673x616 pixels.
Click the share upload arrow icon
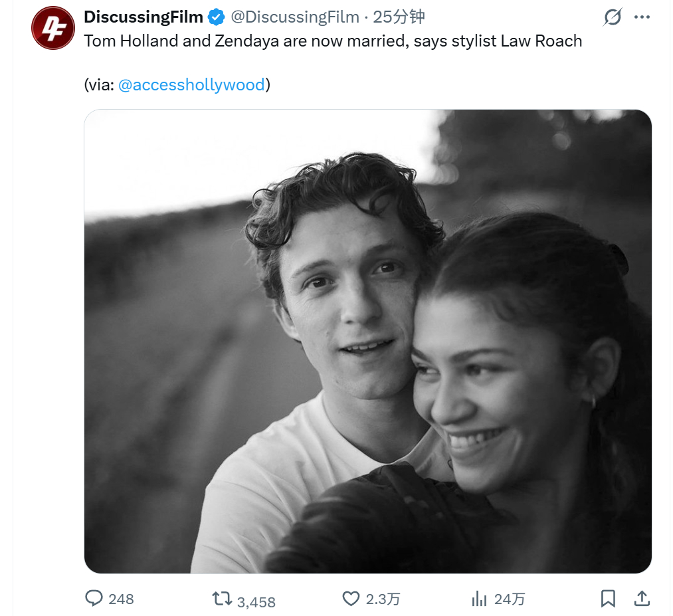641,599
